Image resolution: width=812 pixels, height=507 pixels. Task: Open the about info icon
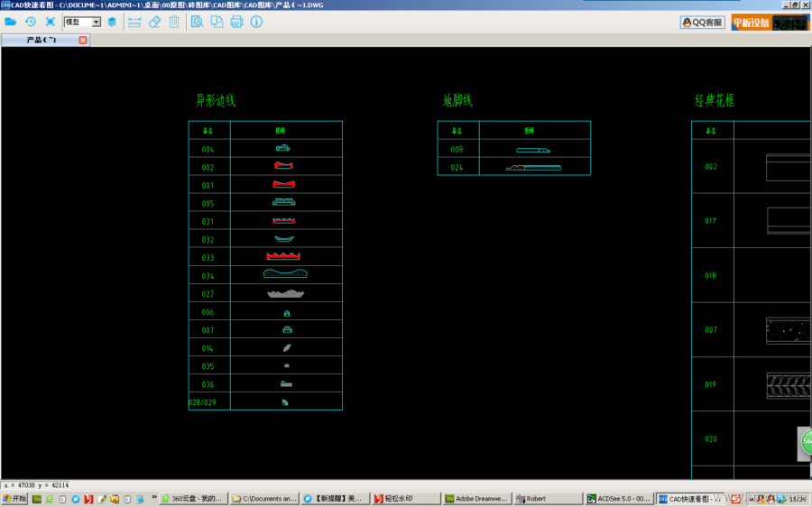(x=256, y=22)
